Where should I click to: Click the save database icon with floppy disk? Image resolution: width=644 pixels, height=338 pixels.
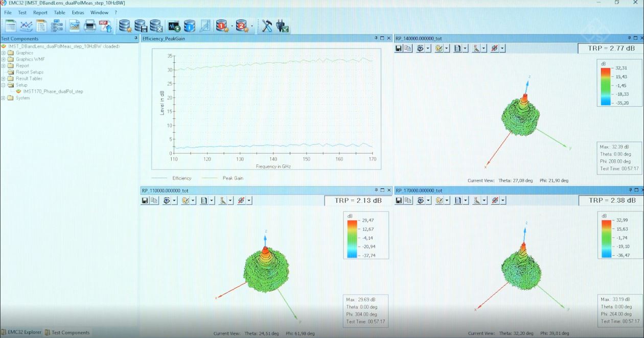[x=141, y=26]
